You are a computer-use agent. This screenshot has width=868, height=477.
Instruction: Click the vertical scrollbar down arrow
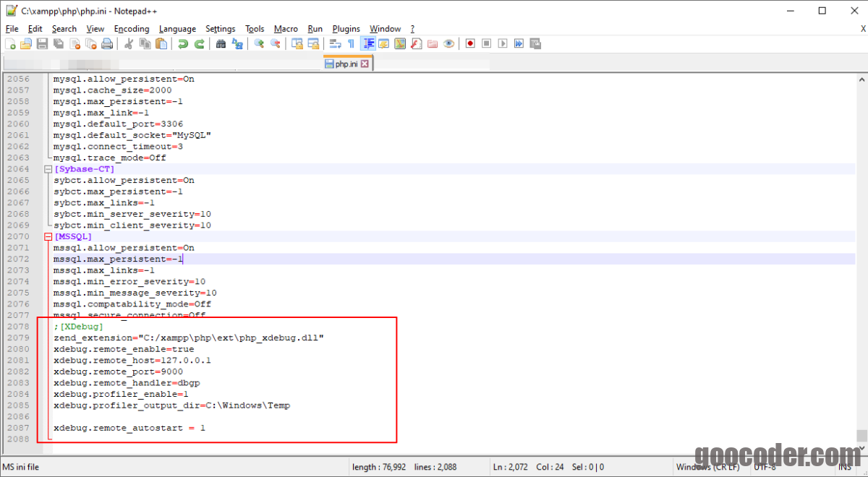pyautogui.click(x=861, y=449)
